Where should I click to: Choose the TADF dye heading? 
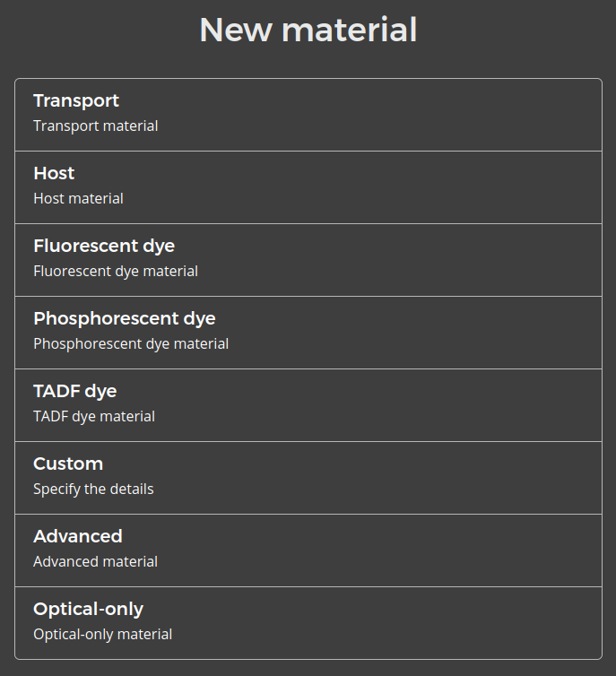point(75,391)
